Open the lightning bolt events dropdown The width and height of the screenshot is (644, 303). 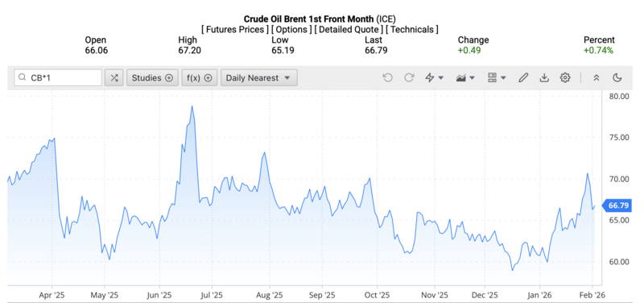(x=434, y=77)
